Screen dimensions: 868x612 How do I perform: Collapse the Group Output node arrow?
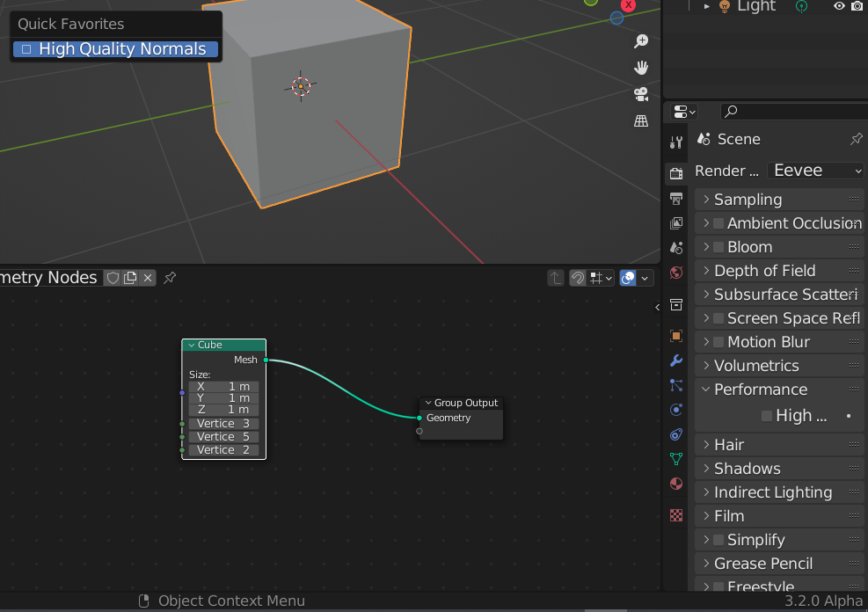(428, 403)
